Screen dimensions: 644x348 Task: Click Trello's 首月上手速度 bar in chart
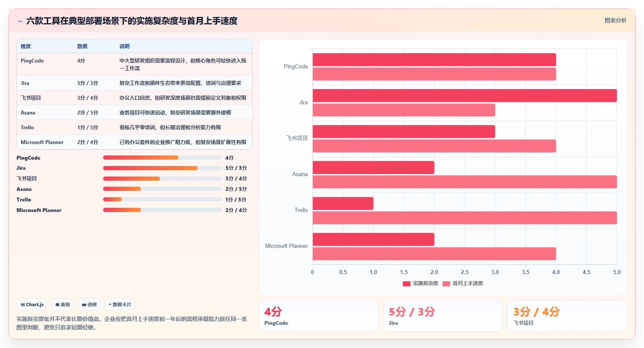click(465, 217)
